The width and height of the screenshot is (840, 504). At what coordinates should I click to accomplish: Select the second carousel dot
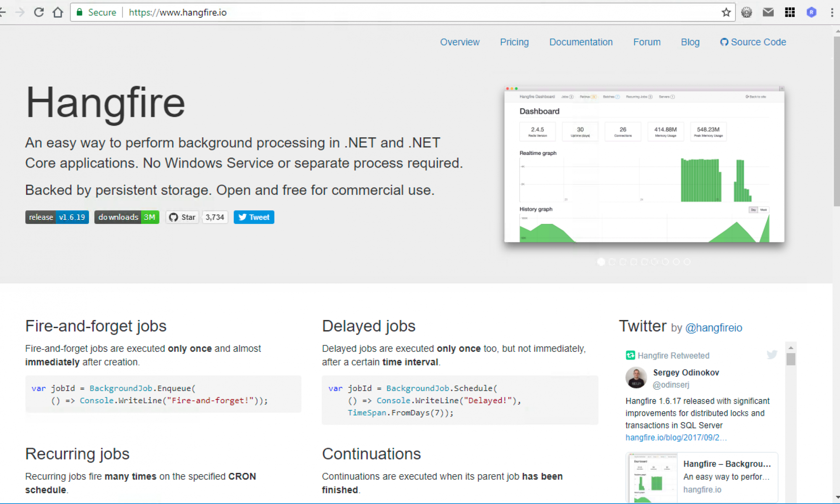612,262
